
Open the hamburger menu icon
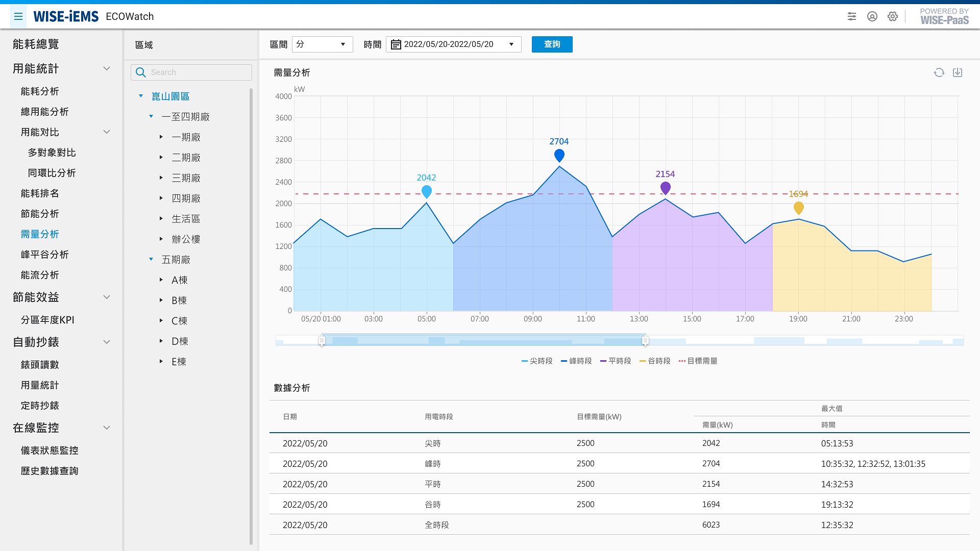point(18,16)
